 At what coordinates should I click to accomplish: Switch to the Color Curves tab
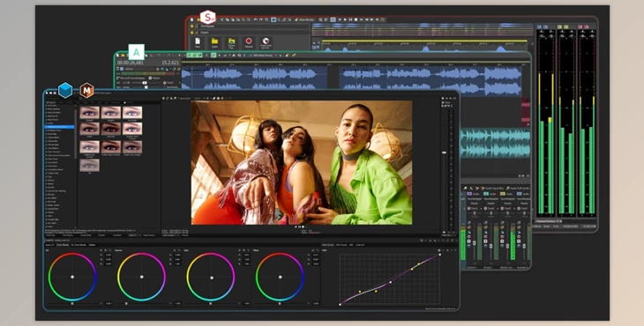pyautogui.click(x=328, y=245)
